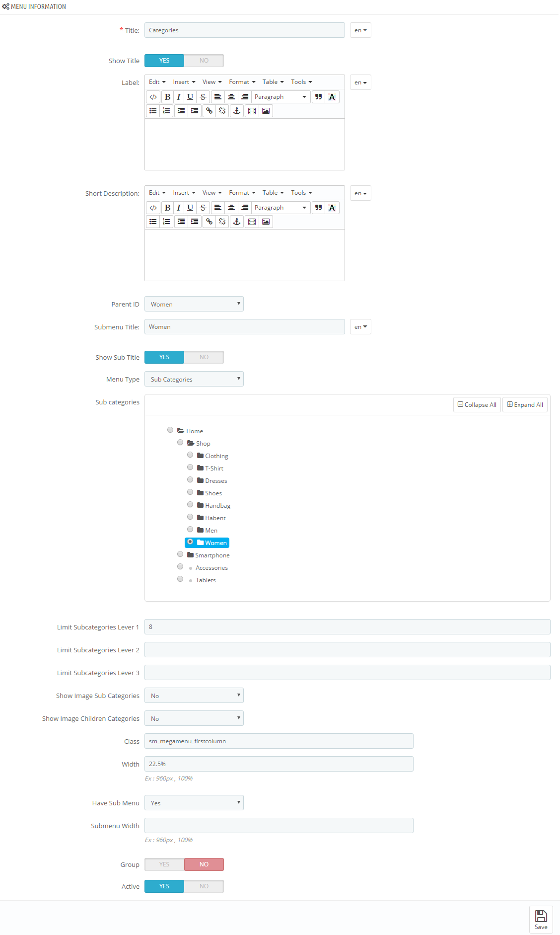Click insert link icon in Label editor
The image size is (560, 935).
[210, 111]
